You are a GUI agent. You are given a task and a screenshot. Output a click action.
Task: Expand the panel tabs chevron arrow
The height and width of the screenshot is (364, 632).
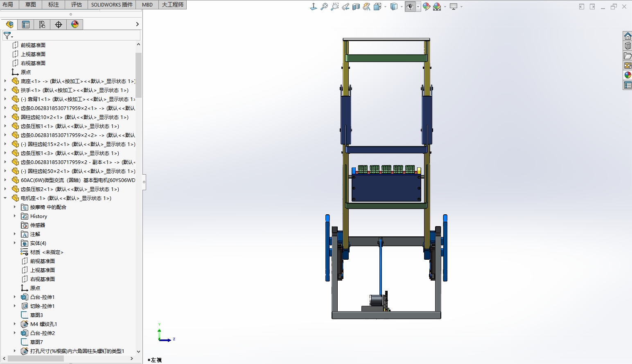pyautogui.click(x=137, y=25)
